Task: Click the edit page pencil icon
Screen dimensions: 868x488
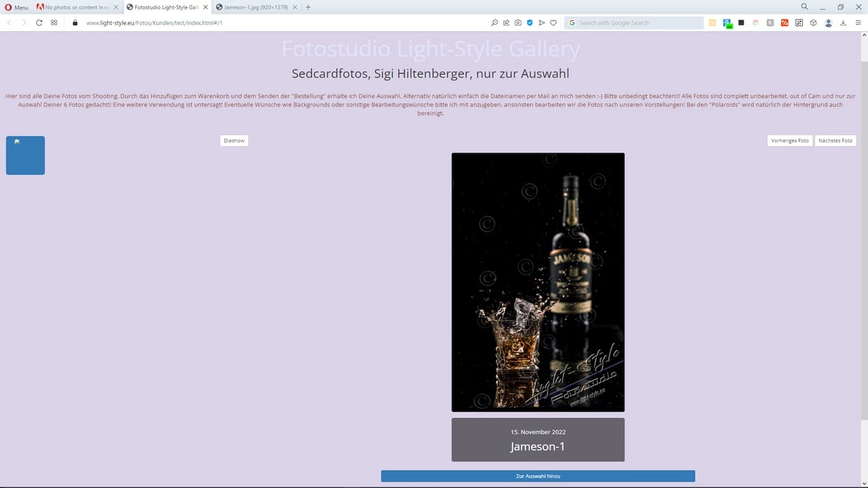Action: tap(506, 22)
